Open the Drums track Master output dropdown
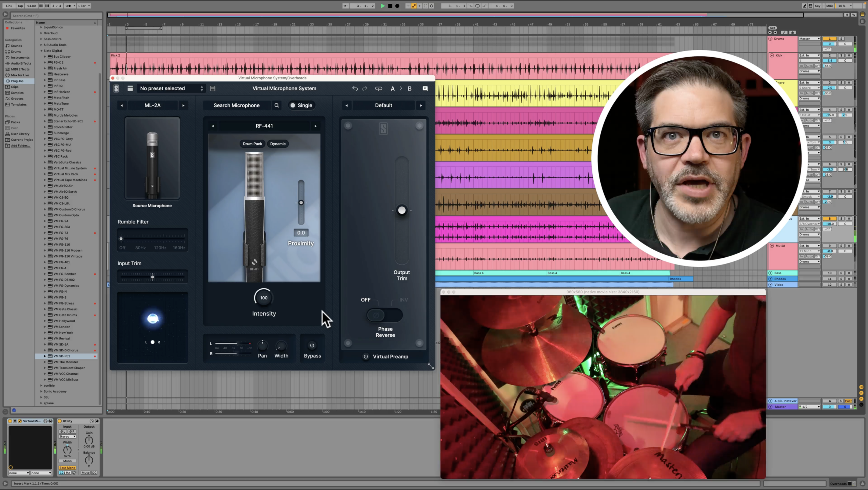This screenshot has width=868, height=490. click(x=809, y=39)
